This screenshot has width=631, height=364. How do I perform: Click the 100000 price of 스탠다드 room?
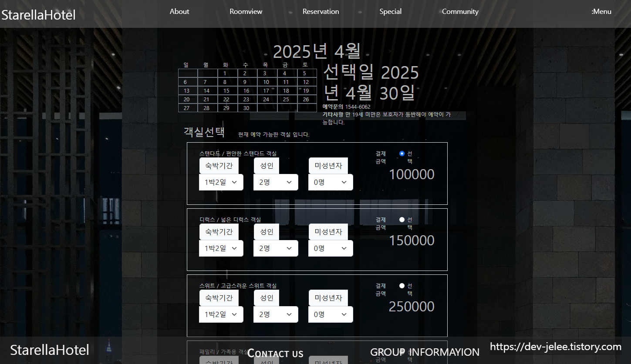tap(412, 174)
